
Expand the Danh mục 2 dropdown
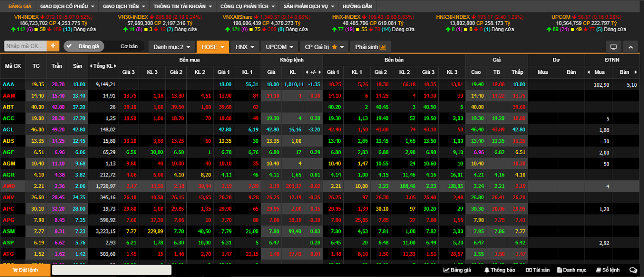pyautogui.click(x=171, y=47)
